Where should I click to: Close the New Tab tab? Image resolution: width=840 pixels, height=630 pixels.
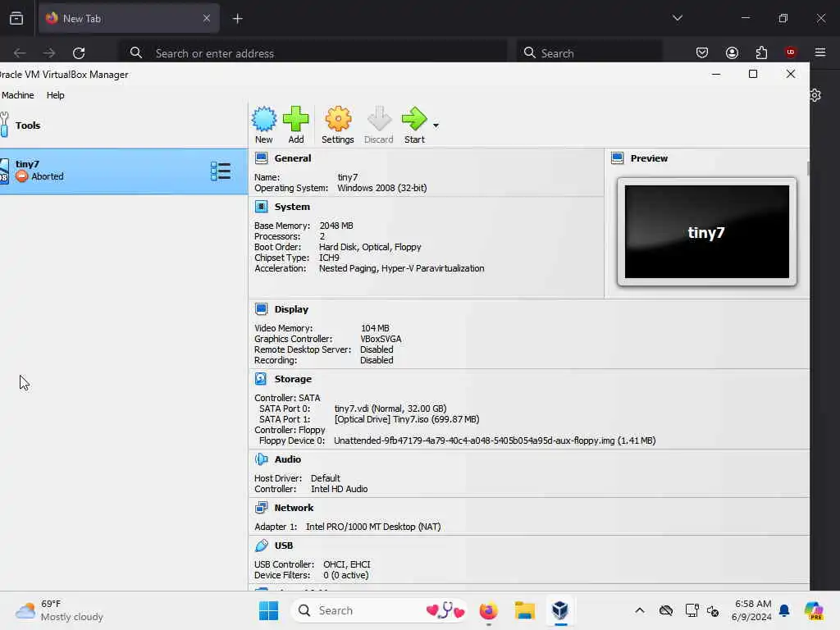click(x=207, y=18)
